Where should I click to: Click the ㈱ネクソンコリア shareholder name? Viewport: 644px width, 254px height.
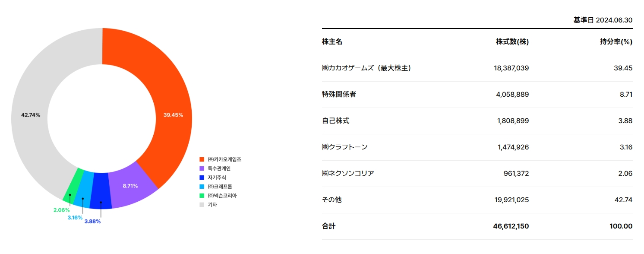(x=348, y=174)
